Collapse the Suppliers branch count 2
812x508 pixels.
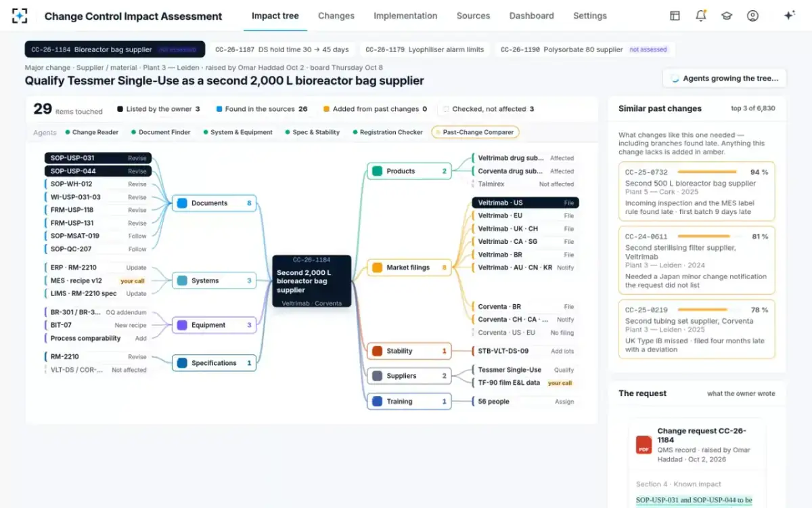click(x=445, y=376)
